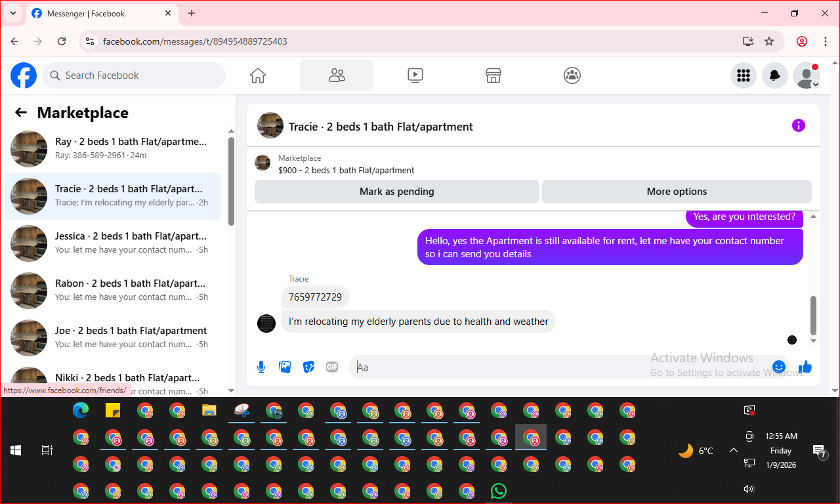Viewport: 840px width, 504px height.
Task: Expand More options for the listing
Action: [677, 192]
